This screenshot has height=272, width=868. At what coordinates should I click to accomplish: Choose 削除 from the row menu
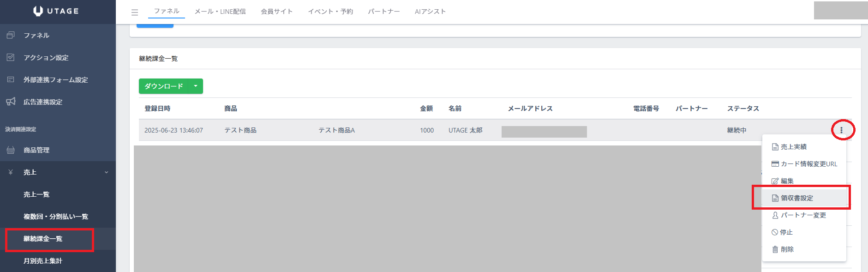tap(804, 249)
